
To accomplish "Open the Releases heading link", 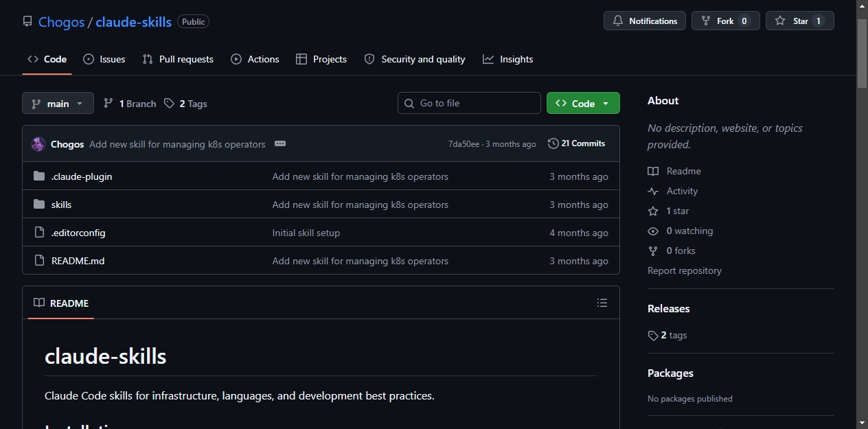I will (669, 308).
